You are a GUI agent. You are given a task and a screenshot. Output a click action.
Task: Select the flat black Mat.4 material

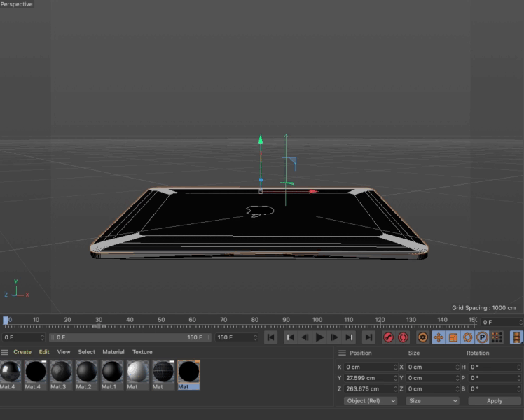coord(36,371)
